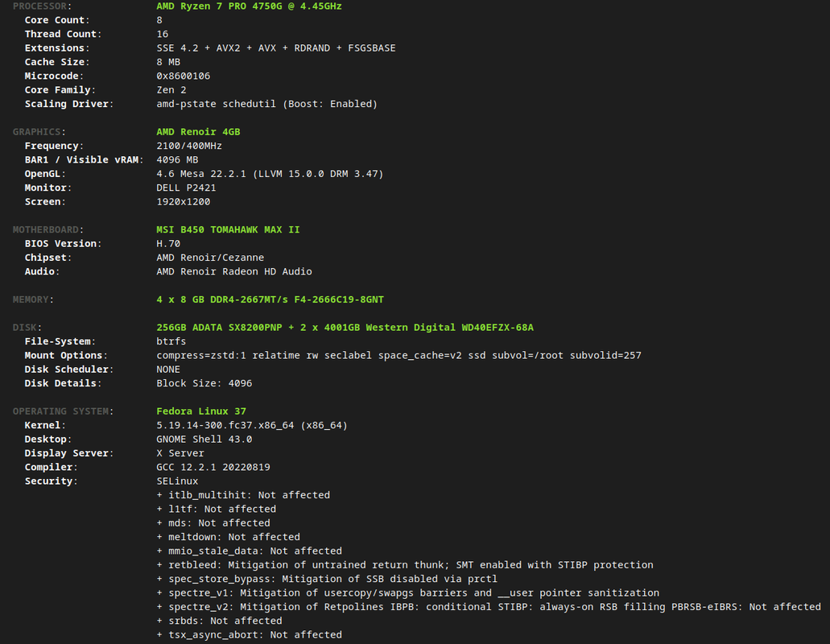Select the tsx_async_abort: Not affected line
Screen dimensions: 830x644
pyautogui.click(x=249, y=635)
